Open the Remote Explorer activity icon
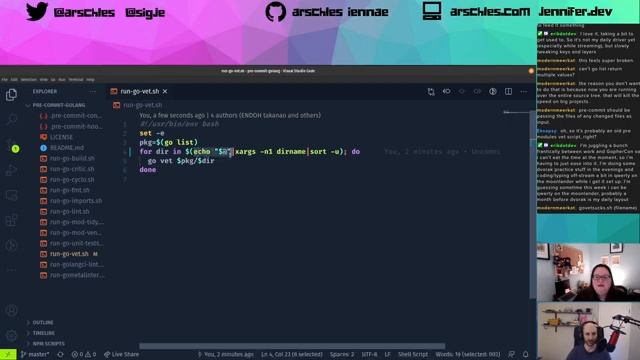The width and height of the screenshot is (640, 360). [x=11, y=195]
